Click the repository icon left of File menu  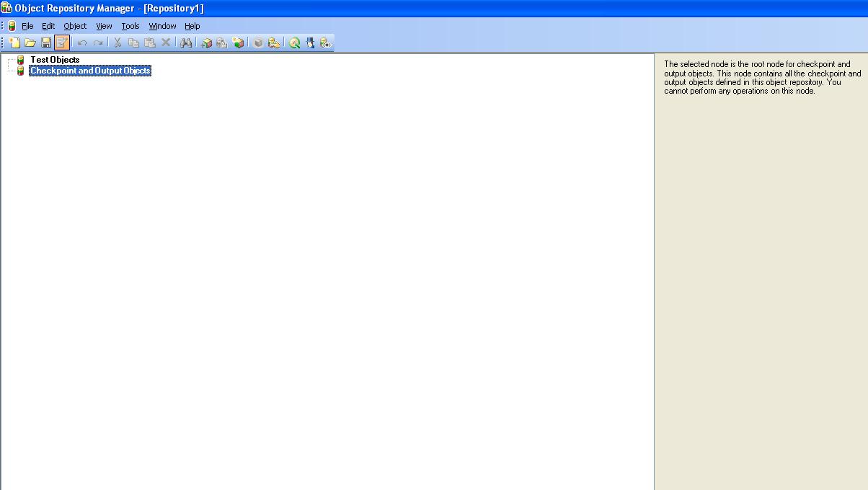coord(12,26)
